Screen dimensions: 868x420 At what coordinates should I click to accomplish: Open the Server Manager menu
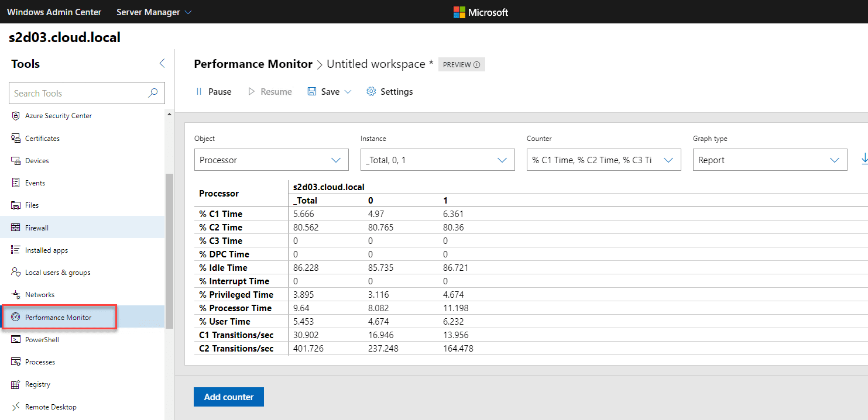tap(154, 12)
